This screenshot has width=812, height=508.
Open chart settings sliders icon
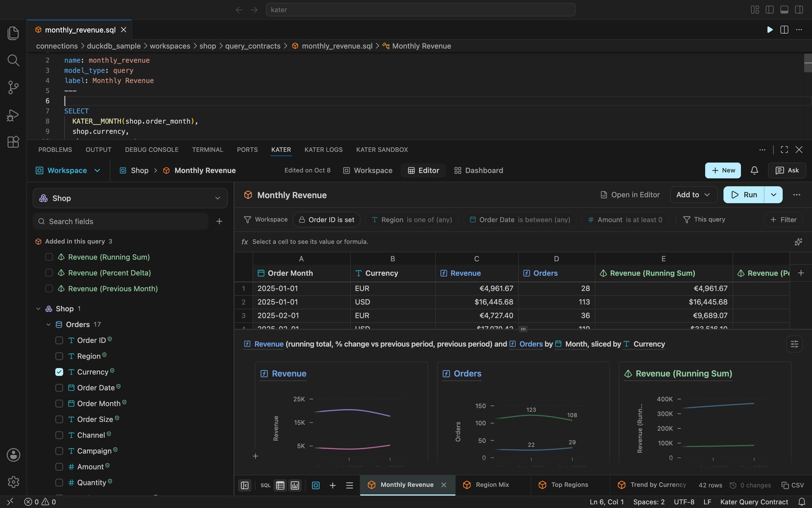point(794,344)
